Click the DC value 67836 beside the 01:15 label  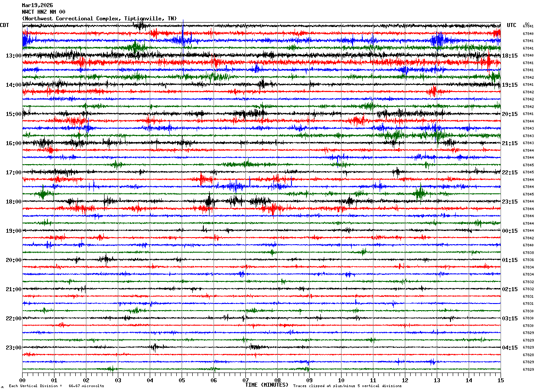coord(528,260)
